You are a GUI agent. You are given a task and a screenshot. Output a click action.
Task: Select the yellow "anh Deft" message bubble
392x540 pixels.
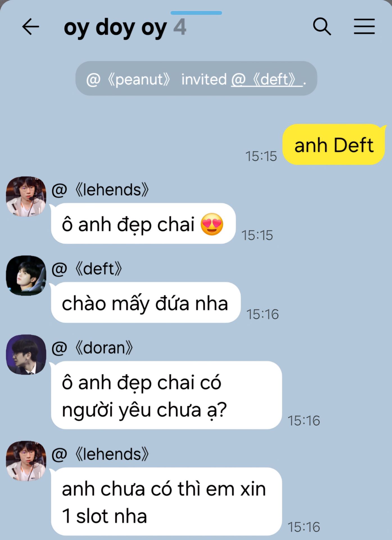coord(334,145)
